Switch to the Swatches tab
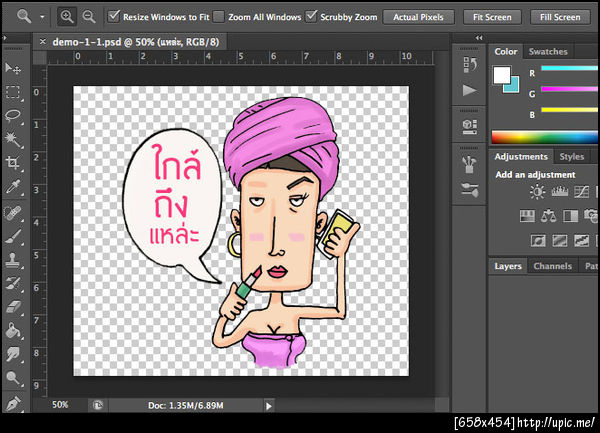The image size is (600, 433). coord(548,52)
